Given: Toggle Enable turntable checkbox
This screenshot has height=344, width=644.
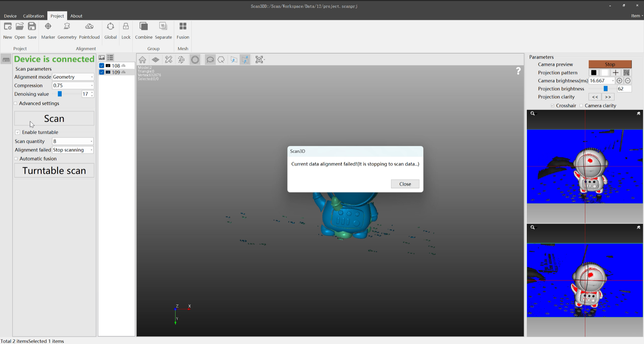Looking at the screenshot, I should pyautogui.click(x=17, y=132).
